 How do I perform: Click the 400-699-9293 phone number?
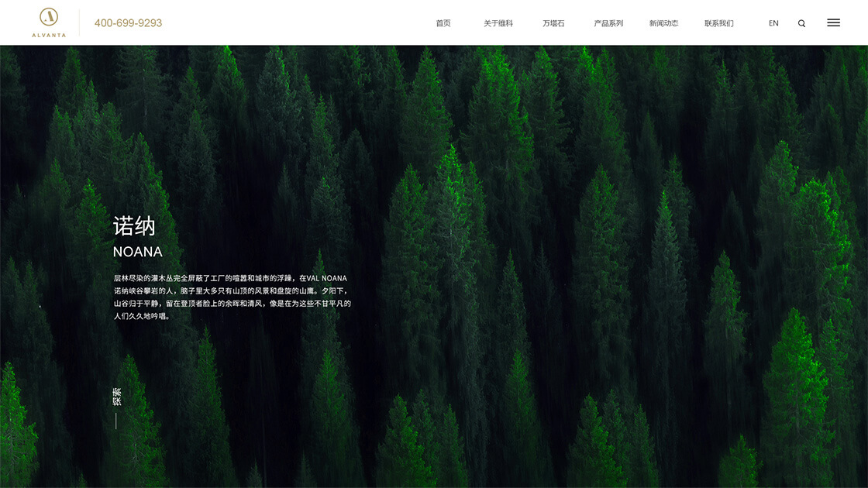point(128,23)
